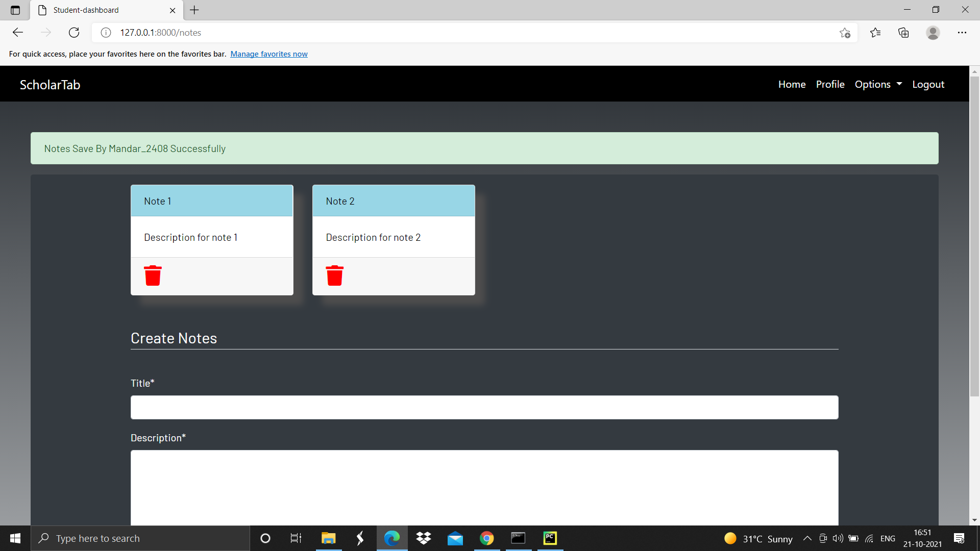
Task: Expand the Options dropdown in navbar
Action: (x=878, y=84)
